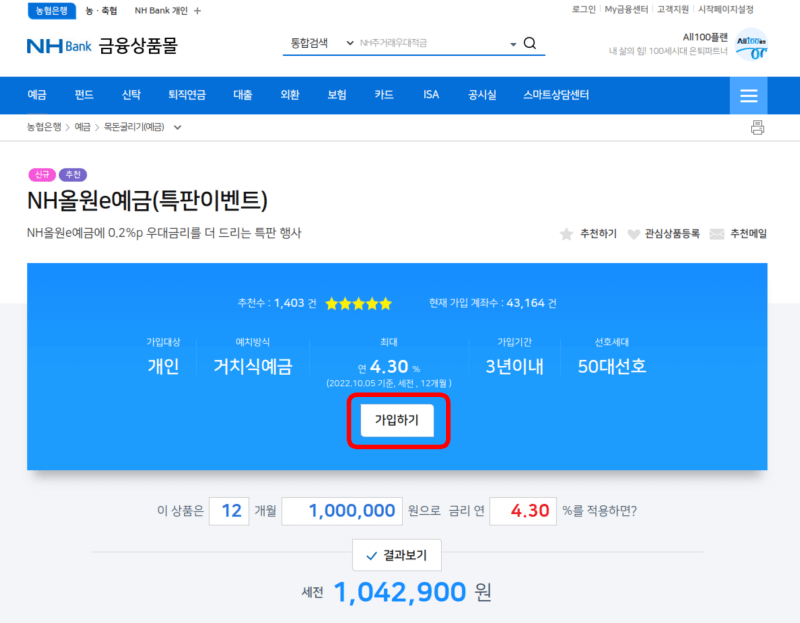
Task: Click the print icon near the breadcrumb
Action: (x=757, y=128)
